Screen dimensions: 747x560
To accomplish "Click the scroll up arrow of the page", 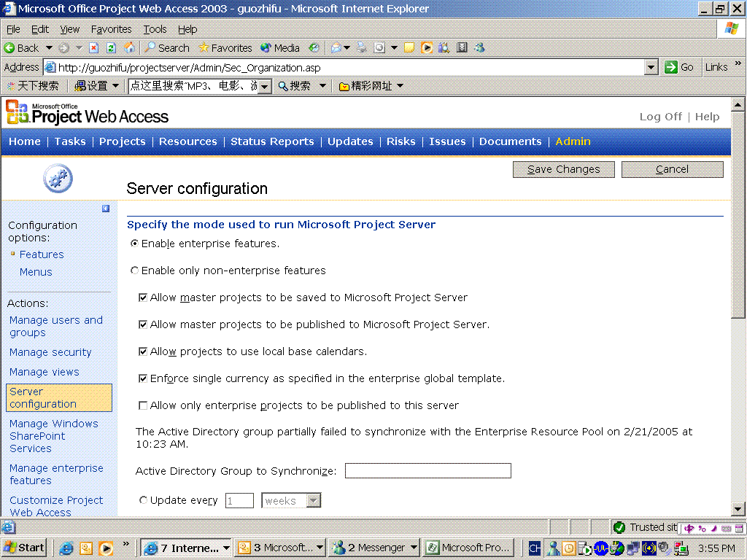I will [x=738, y=105].
